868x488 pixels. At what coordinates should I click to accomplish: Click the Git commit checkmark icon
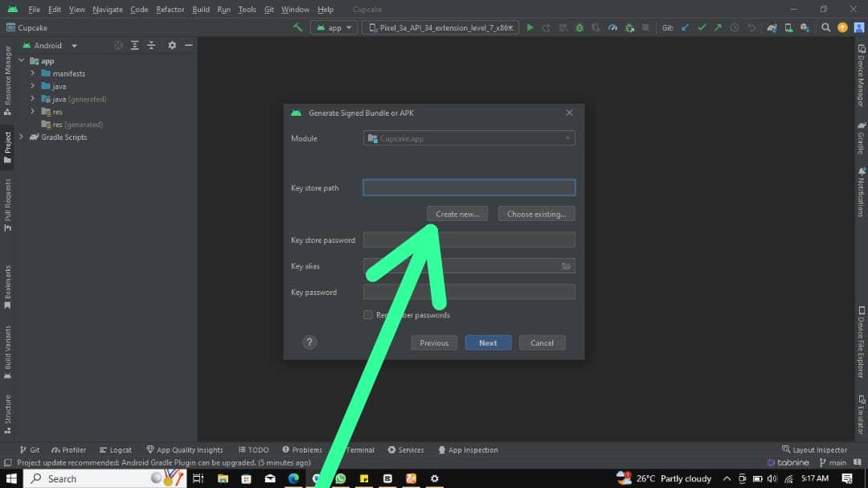702,27
